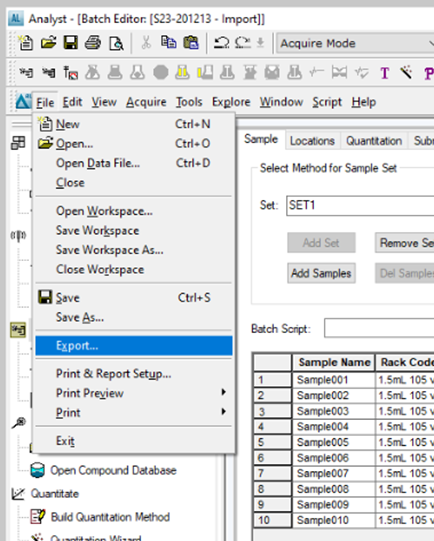The width and height of the screenshot is (434, 541).
Task: Click the Print toolbar icon
Action: 93,43
